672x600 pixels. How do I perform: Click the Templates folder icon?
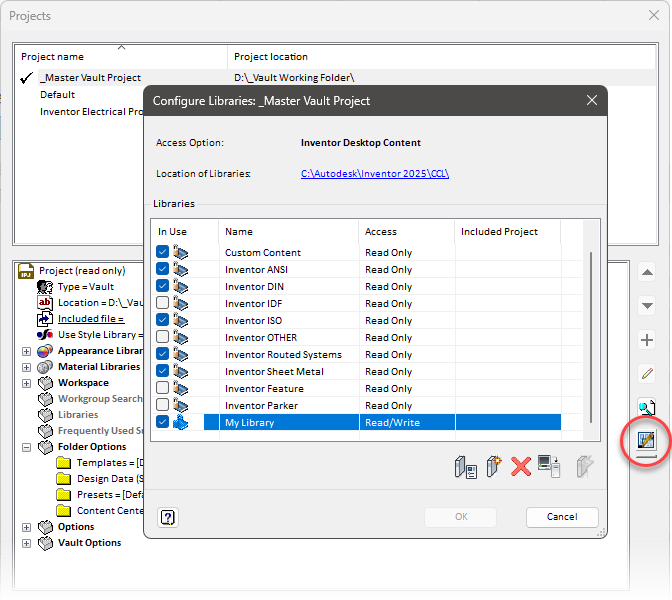tap(64, 463)
